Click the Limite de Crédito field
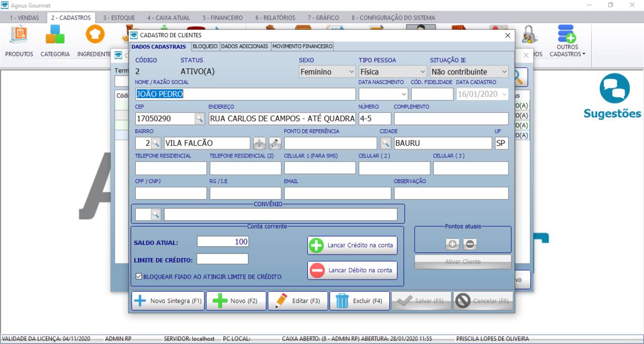 pos(222,259)
